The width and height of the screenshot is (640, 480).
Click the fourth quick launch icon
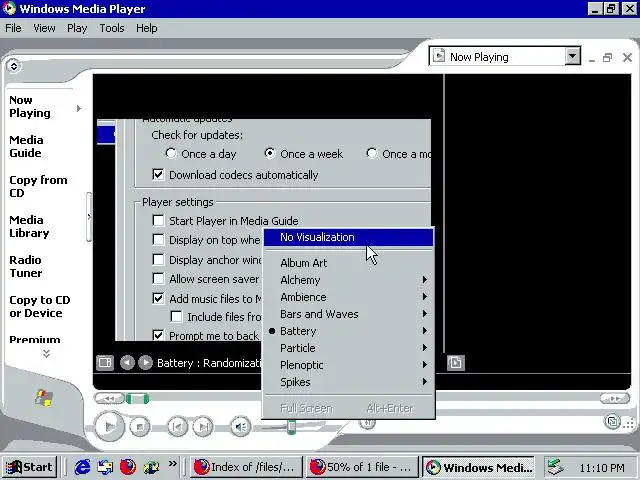pos(151,467)
